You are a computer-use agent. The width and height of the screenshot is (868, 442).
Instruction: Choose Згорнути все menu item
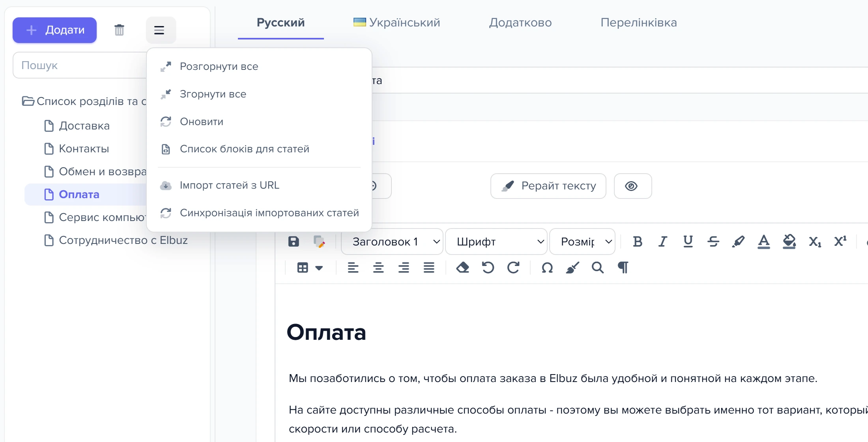pyautogui.click(x=259, y=94)
